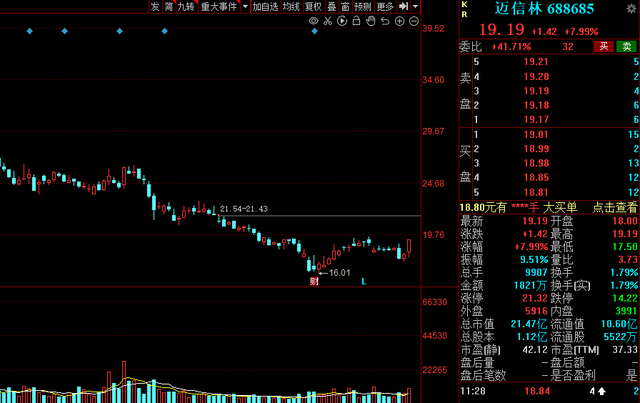The image size is (640, 403).
Task: Zoom out with the minus circle icon
Action: pyautogui.click(x=414, y=21)
